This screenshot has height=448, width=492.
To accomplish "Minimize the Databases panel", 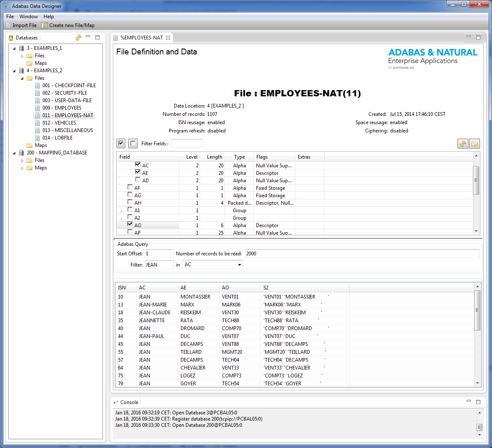I will point(88,37).
